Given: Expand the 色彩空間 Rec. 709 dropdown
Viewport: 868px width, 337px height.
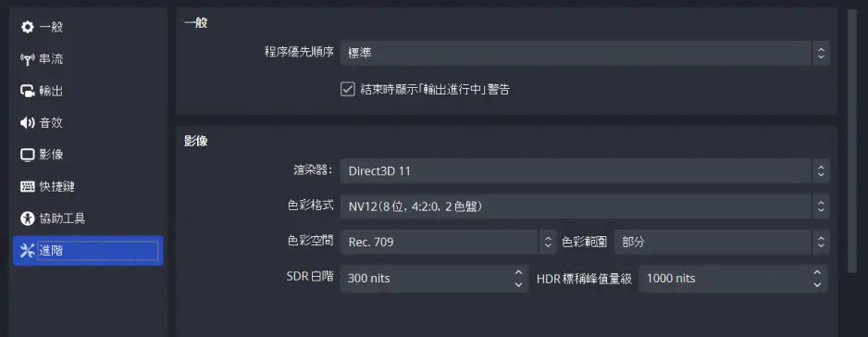Looking at the screenshot, I should [x=448, y=242].
